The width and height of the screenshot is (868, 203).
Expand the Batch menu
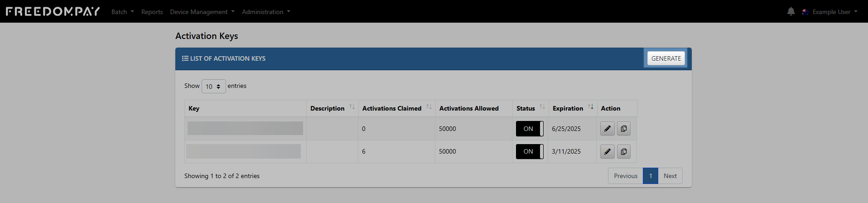[123, 12]
